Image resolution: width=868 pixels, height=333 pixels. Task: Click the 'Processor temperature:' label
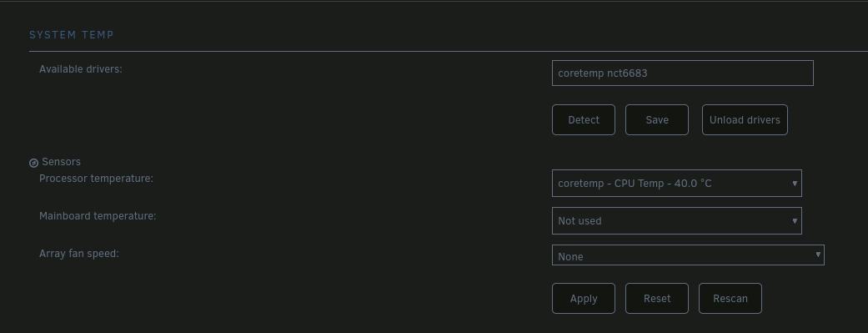pyautogui.click(x=97, y=179)
